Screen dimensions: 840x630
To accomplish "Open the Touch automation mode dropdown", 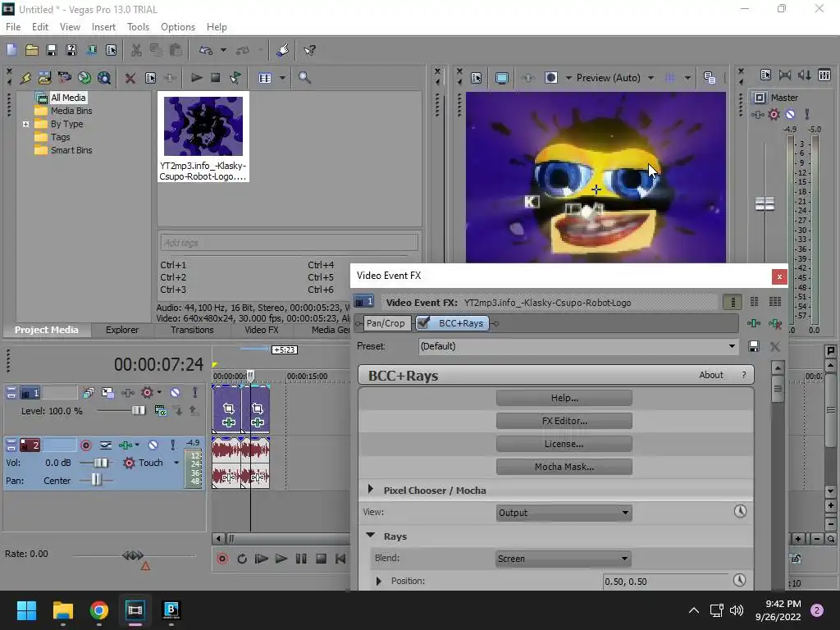I will 176,463.
